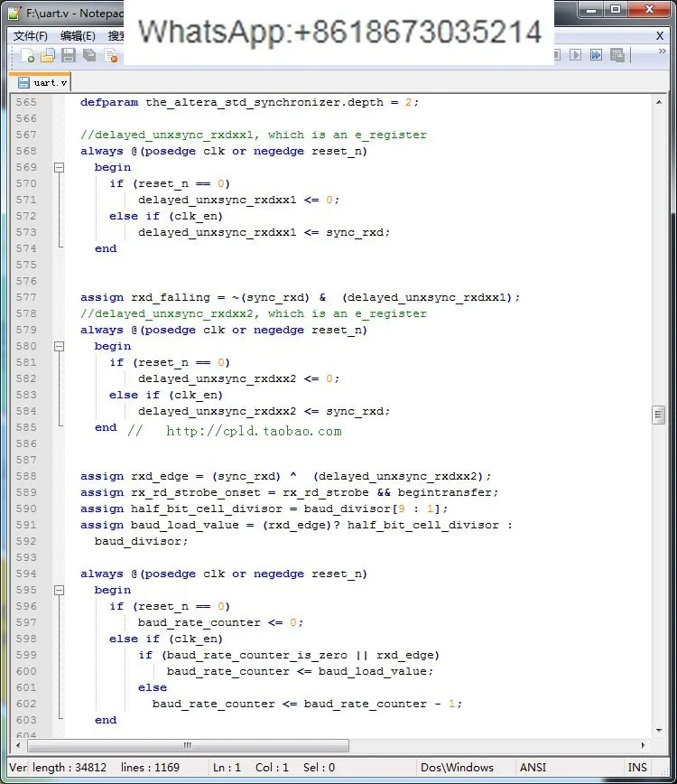Collapse the fold at line 569 begin
Image resolution: width=677 pixels, height=784 pixels.
click(59, 167)
